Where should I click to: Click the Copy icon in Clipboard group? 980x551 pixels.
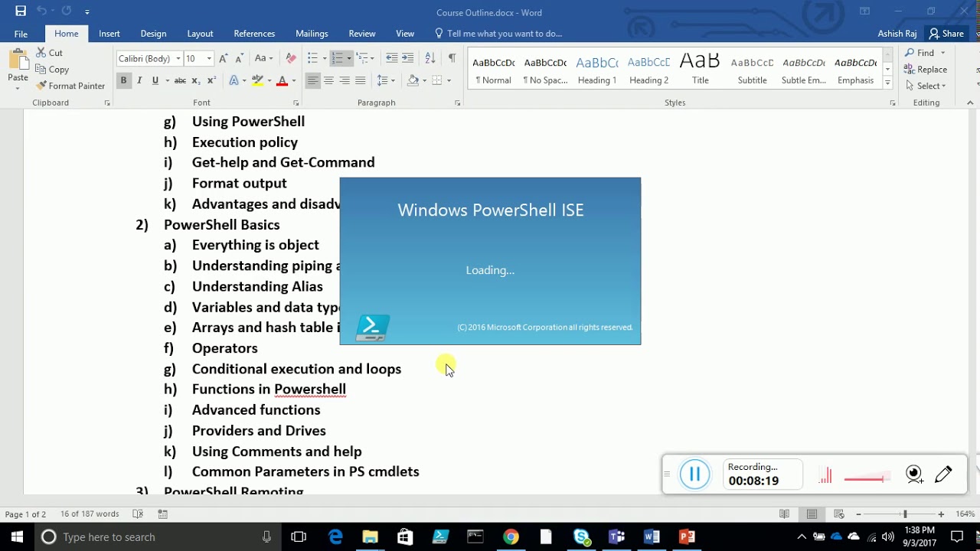41,70
